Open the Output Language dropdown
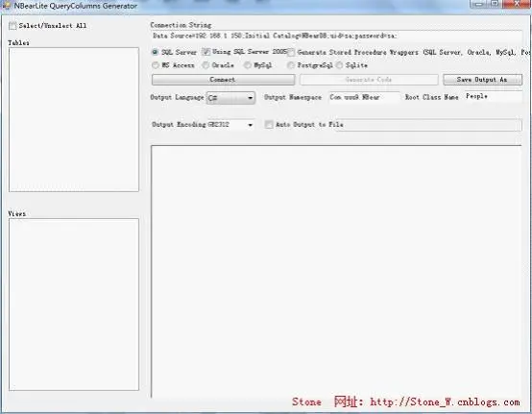The height and width of the screenshot is (414, 532). tap(230, 98)
